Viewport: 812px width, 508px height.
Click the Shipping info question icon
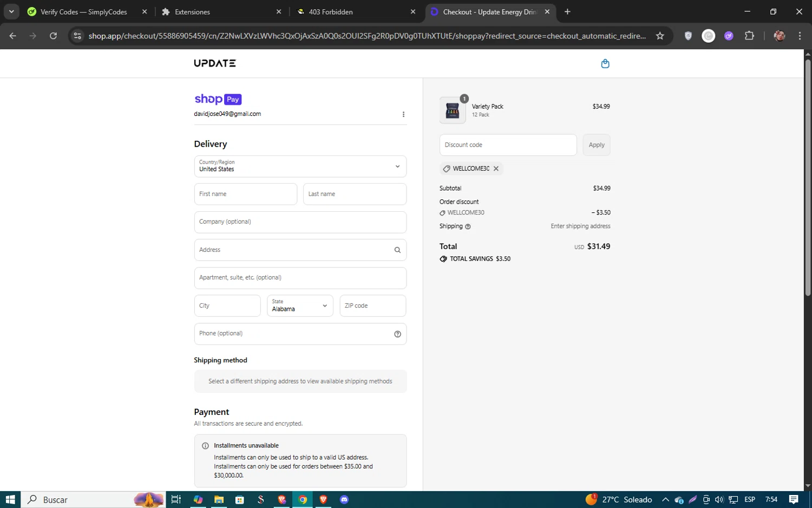[468, 226]
